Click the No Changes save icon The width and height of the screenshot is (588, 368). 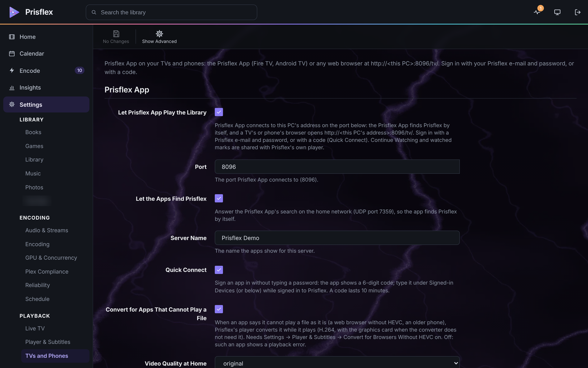click(x=116, y=34)
